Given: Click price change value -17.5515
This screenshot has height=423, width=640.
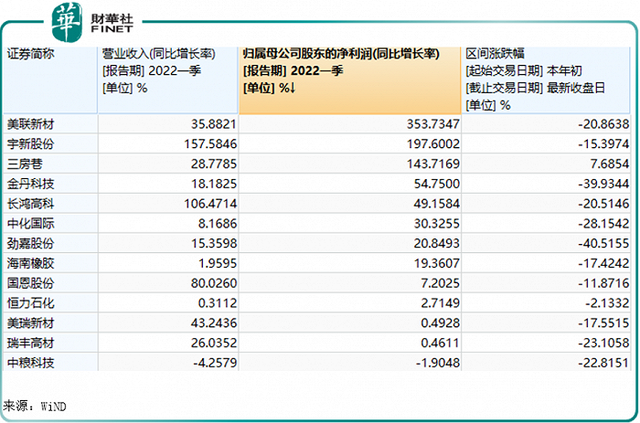Looking at the screenshot, I should point(604,323).
